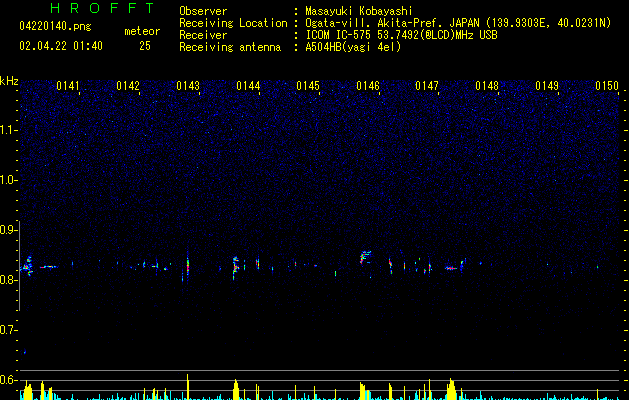This screenshot has height=400, width=629.
Task: Click the Receiving antenna label
Action: click(x=230, y=47)
